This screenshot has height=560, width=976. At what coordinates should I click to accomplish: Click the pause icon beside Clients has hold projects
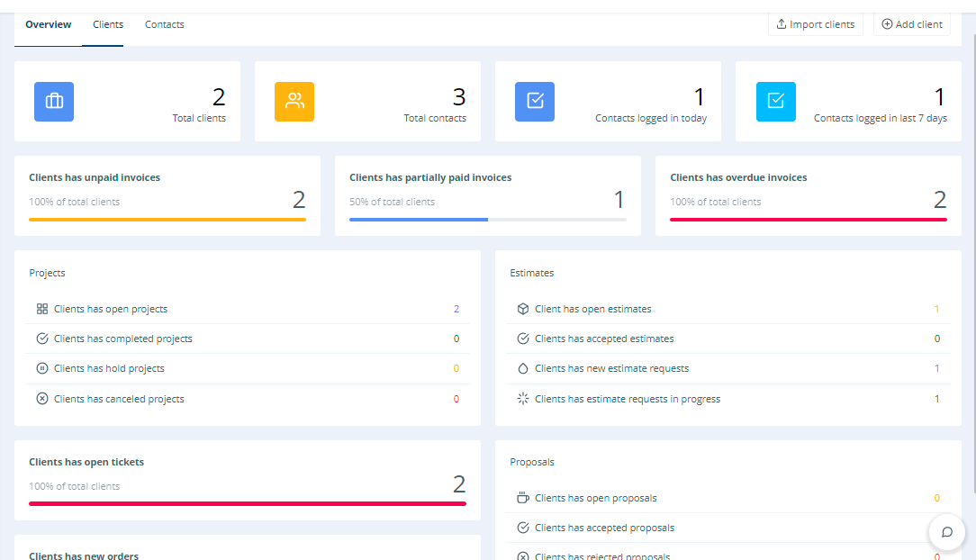coord(42,368)
